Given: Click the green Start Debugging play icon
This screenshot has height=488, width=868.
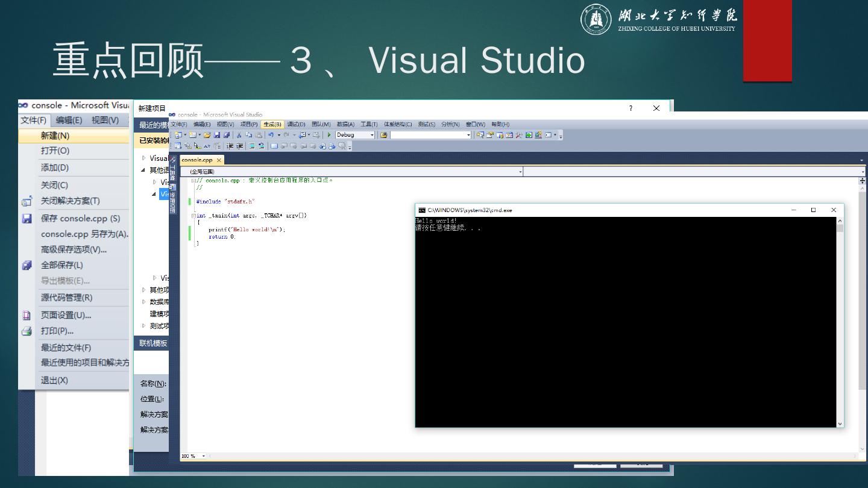Looking at the screenshot, I should 329,135.
